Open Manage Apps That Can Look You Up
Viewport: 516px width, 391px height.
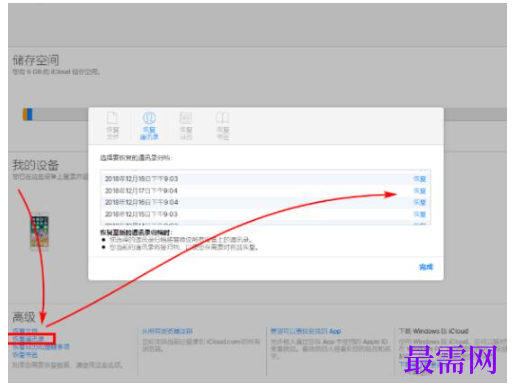point(306,331)
